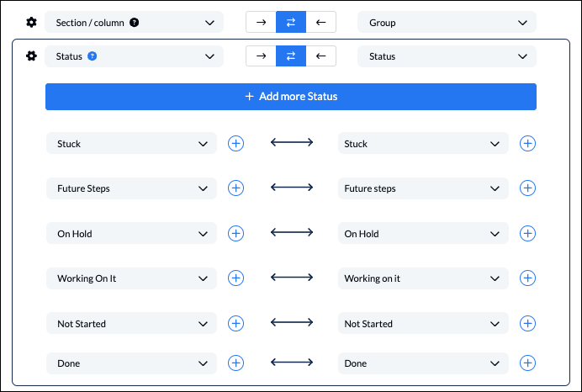
Task: Open the right Not Started dropdown
Action: (x=423, y=323)
